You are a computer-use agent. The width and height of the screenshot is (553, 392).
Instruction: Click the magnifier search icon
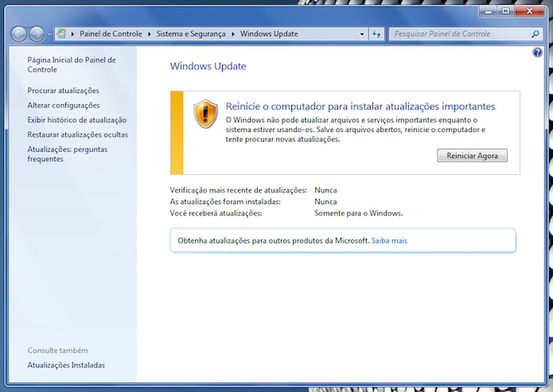pos(536,34)
